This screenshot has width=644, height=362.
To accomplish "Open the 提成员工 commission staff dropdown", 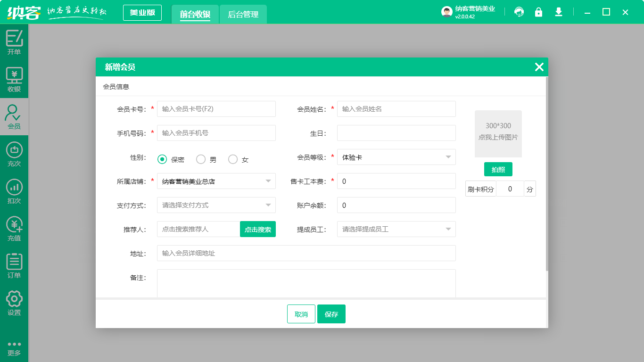I will (396, 229).
